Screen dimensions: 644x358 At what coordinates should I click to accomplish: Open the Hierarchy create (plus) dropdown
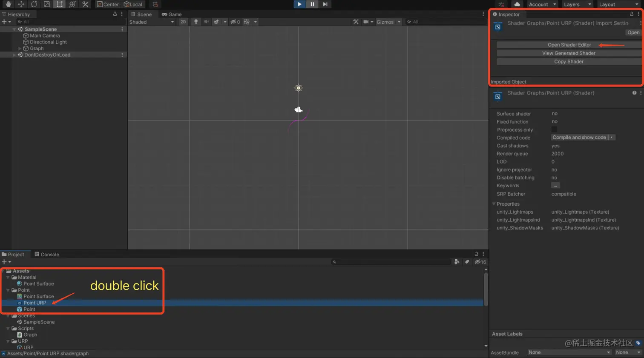point(6,22)
